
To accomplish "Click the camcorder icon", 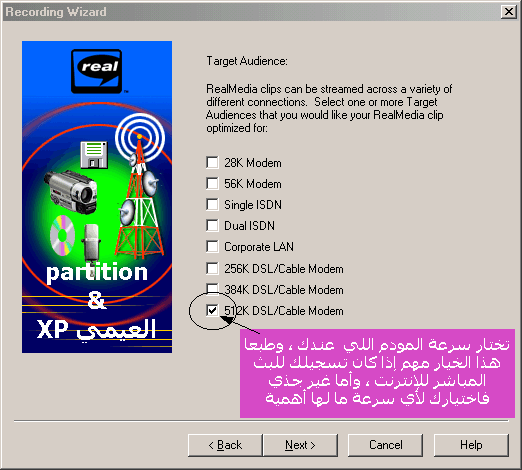I will 72,192.
